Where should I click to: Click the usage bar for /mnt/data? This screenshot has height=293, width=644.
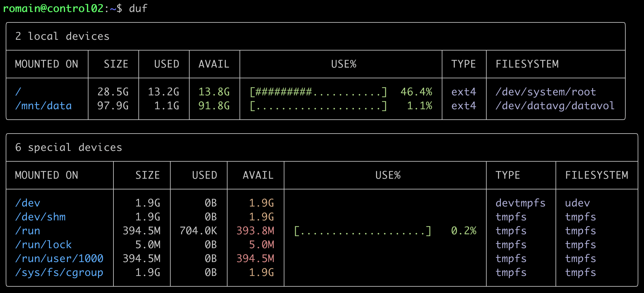318,106
